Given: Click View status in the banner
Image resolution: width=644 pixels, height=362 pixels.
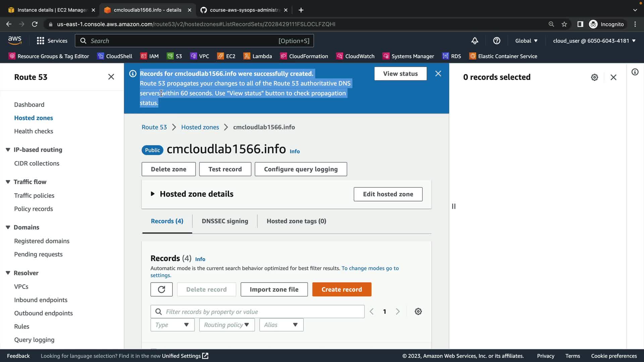Looking at the screenshot, I should 400,74.
